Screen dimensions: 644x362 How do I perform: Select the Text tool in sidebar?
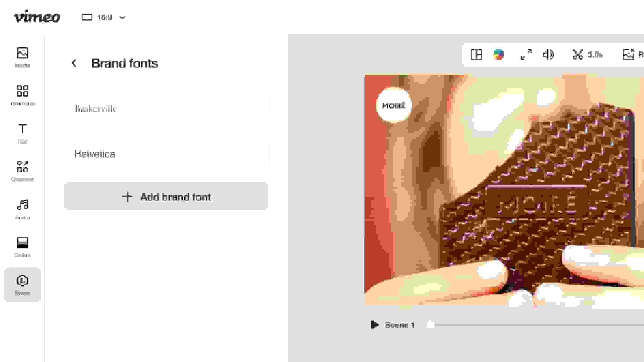tap(22, 134)
